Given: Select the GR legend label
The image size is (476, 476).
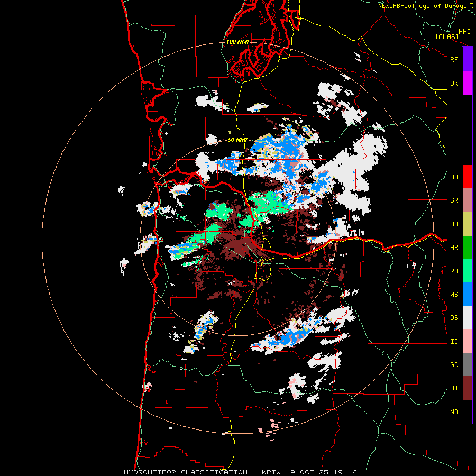Looking at the screenshot, I should (454, 200).
